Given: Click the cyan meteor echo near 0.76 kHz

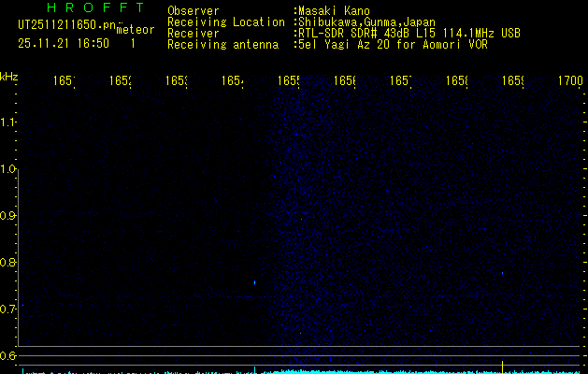Looking at the screenshot, I should coord(254,282).
